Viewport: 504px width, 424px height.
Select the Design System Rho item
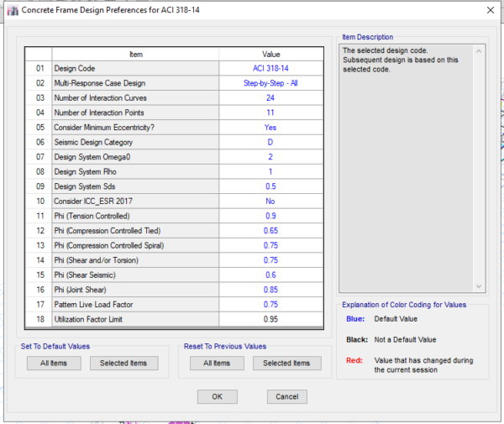click(x=135, y=172)
